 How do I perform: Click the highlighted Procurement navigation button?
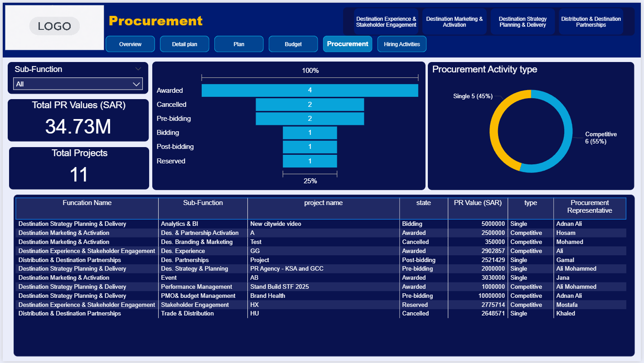point(348,44)
